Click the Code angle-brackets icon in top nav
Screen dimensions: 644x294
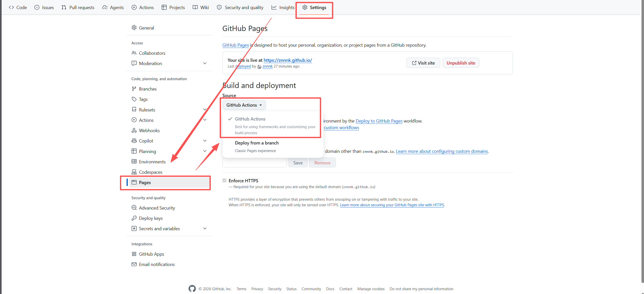point(11,7)
